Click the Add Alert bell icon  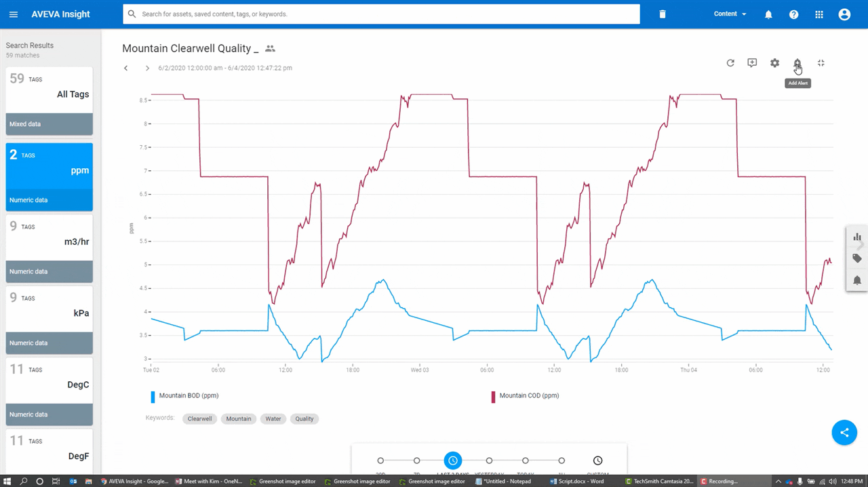[x=797, y=63]
